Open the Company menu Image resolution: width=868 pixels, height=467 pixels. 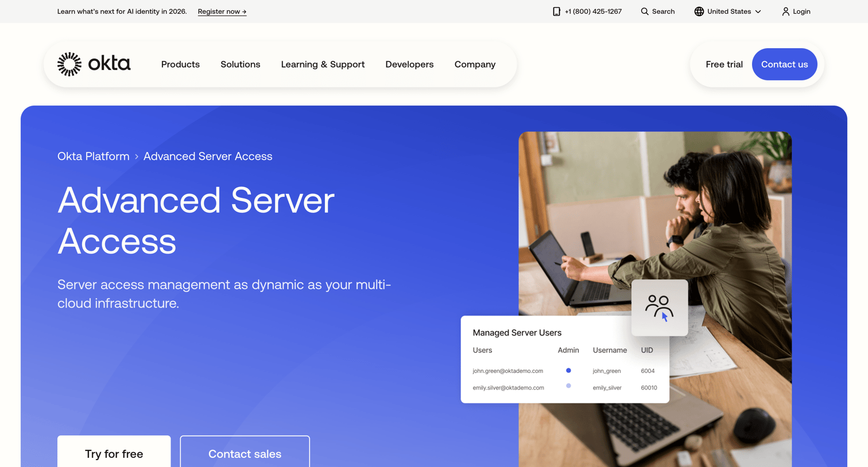475,64
